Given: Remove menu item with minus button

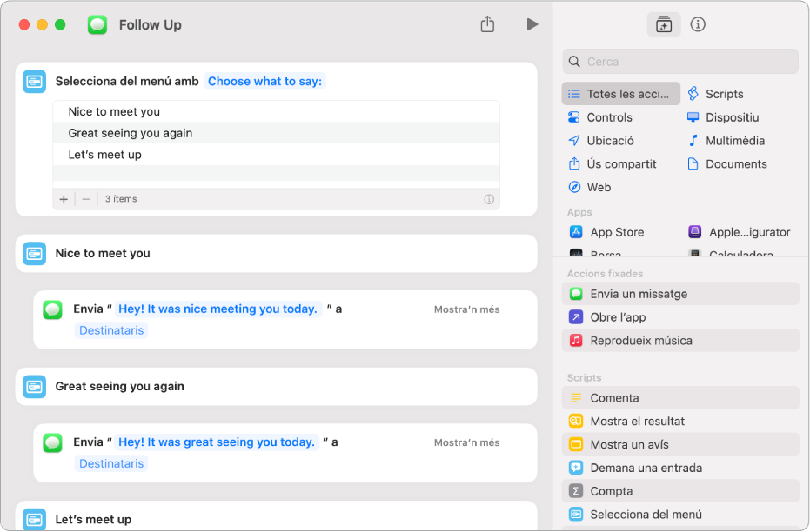Looking at the screenshot, I should (x=86, y=199).
